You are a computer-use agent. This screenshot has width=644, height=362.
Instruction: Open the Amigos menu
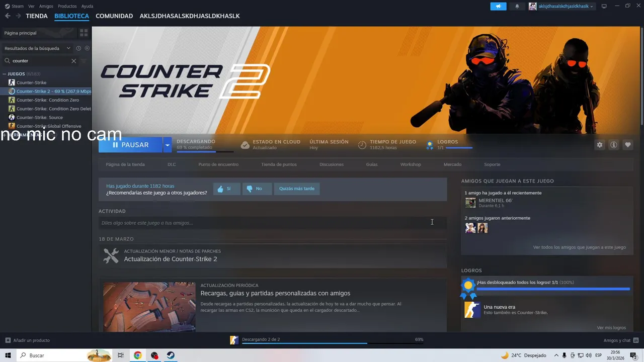click(46, 6)
